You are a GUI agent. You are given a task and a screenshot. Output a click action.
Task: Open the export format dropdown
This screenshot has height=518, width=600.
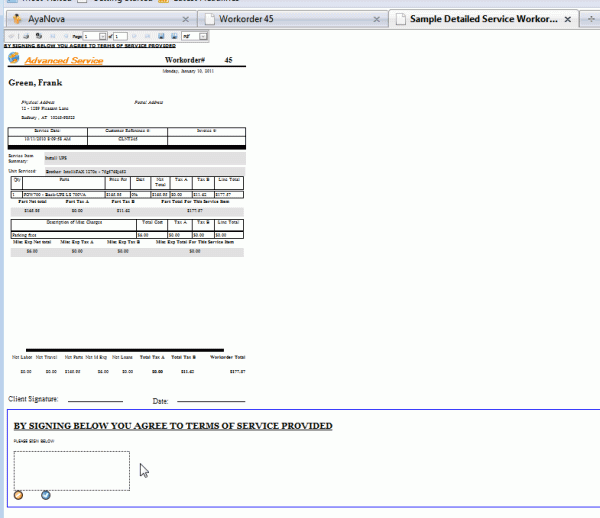[x=203, y=36]
